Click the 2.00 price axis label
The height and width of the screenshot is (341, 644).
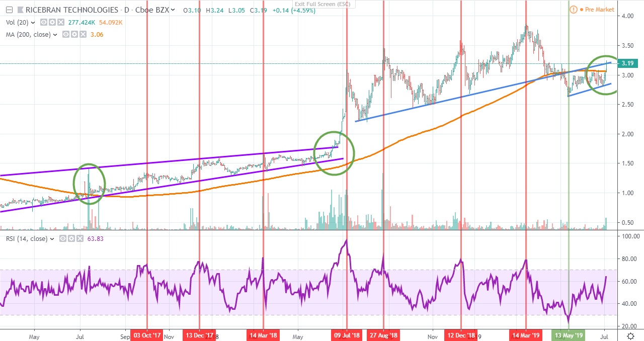(x=629, y=134)
